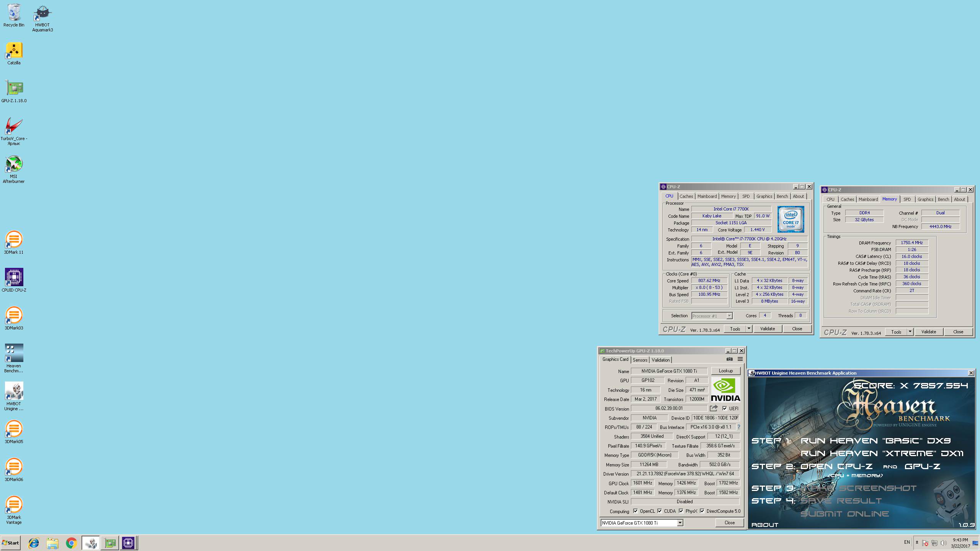The image size is (980, 551).
Task: Click the EN language indicator
Action: coord(907,542)
